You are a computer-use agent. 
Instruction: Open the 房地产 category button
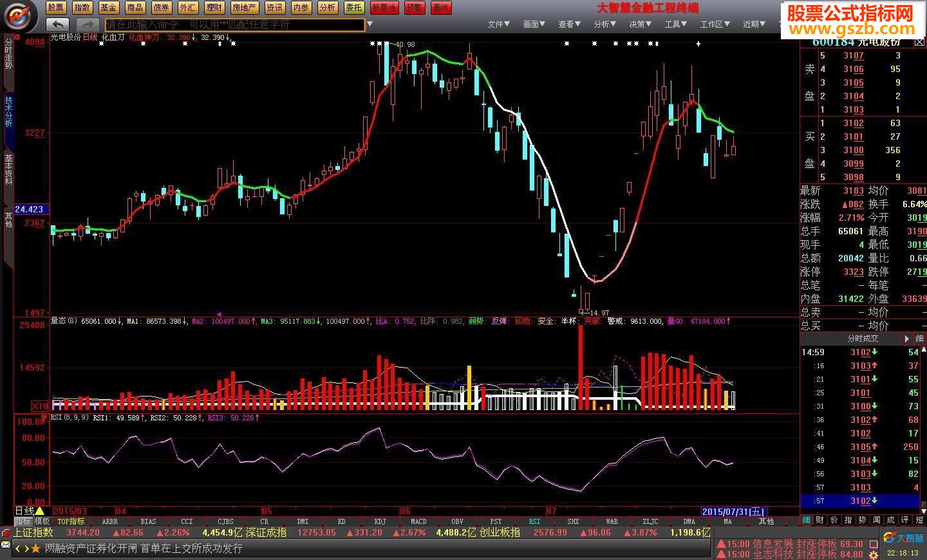[244, 8]
